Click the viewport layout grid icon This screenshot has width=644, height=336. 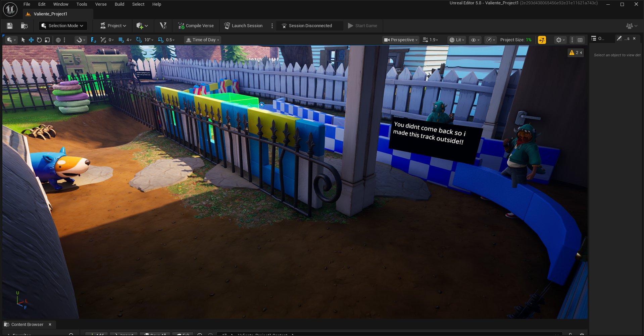(x=580, y=40)
